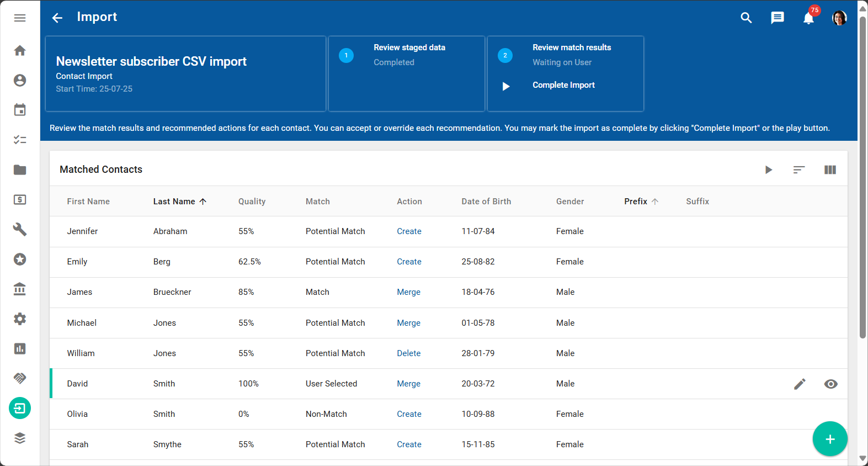Toggle column chooser in Matched Contacts
Screen dimensions: 868x466
pyautogui.click(x=830, y=170)
